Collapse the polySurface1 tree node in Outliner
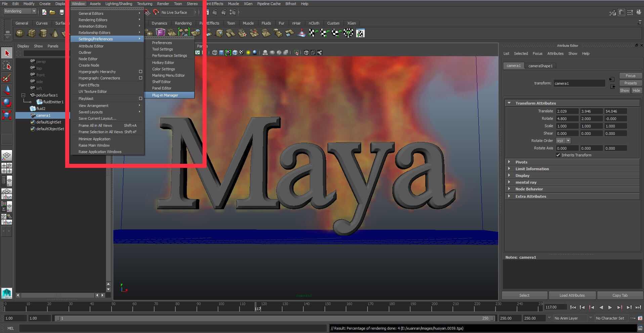644x333 pixels. coord(24,95)
